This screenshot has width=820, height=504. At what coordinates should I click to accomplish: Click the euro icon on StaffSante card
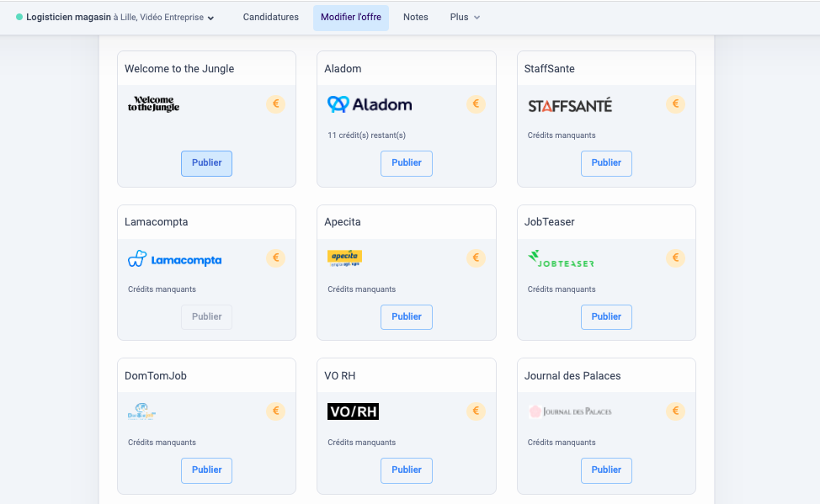[675, 104]
